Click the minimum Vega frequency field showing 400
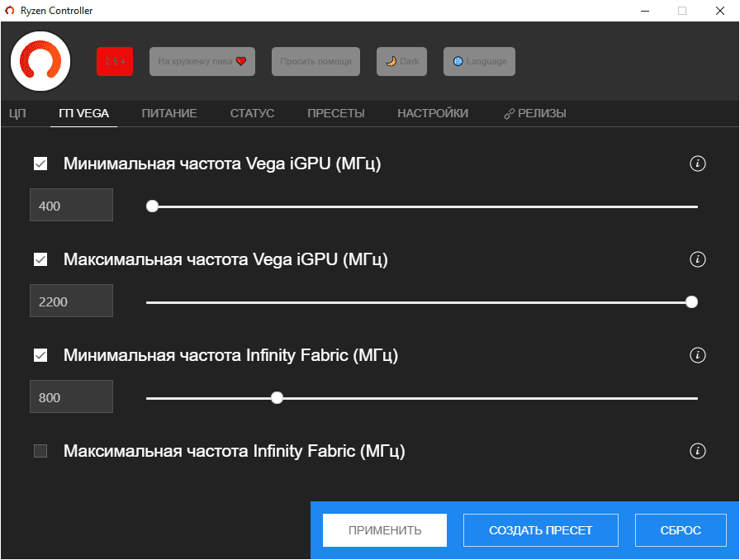 (x=71, y=205)
